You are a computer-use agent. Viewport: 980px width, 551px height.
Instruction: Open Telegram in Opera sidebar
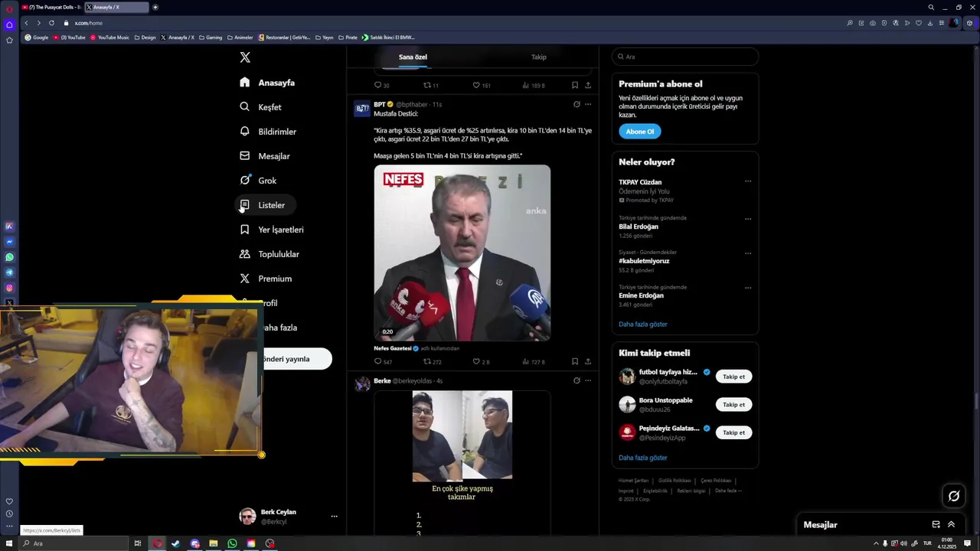point(9,272)
